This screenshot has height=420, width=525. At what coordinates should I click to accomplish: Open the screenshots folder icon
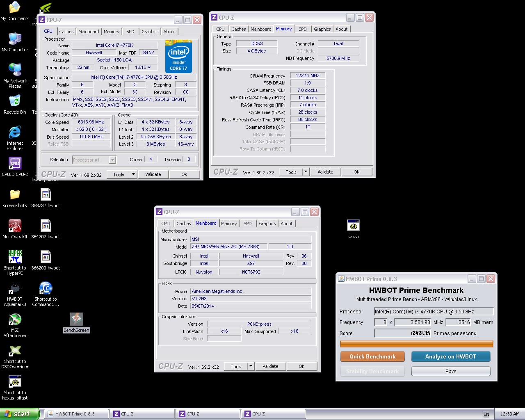(x=15, y=198)
